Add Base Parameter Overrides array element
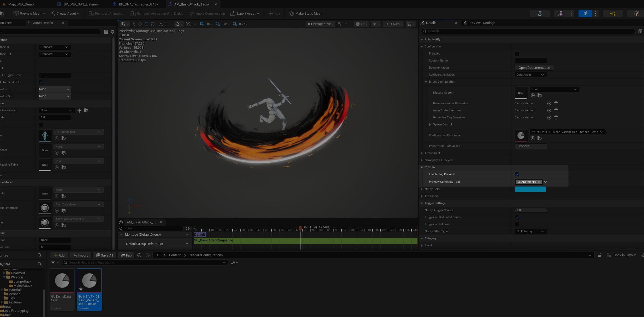This screenshot has width=644, height=317. point(549,103)
